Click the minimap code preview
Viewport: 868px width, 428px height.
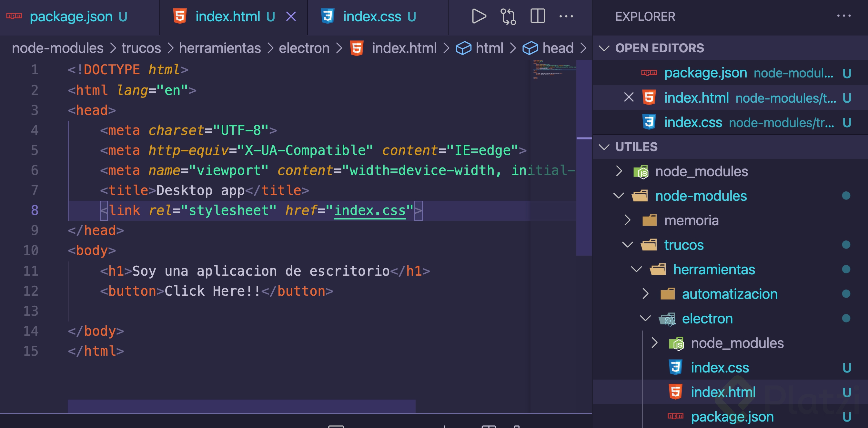pyautogui.click(x=554, y=69)
